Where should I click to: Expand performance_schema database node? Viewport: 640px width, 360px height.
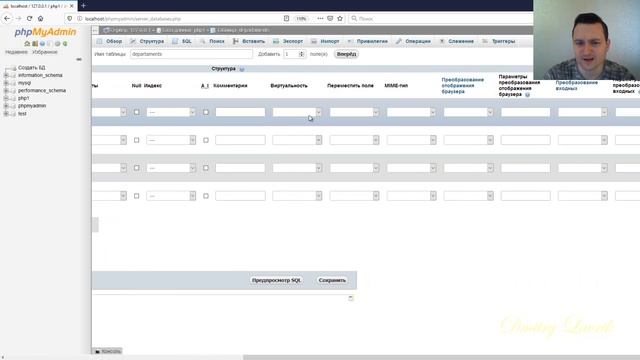tap(6, 91)
